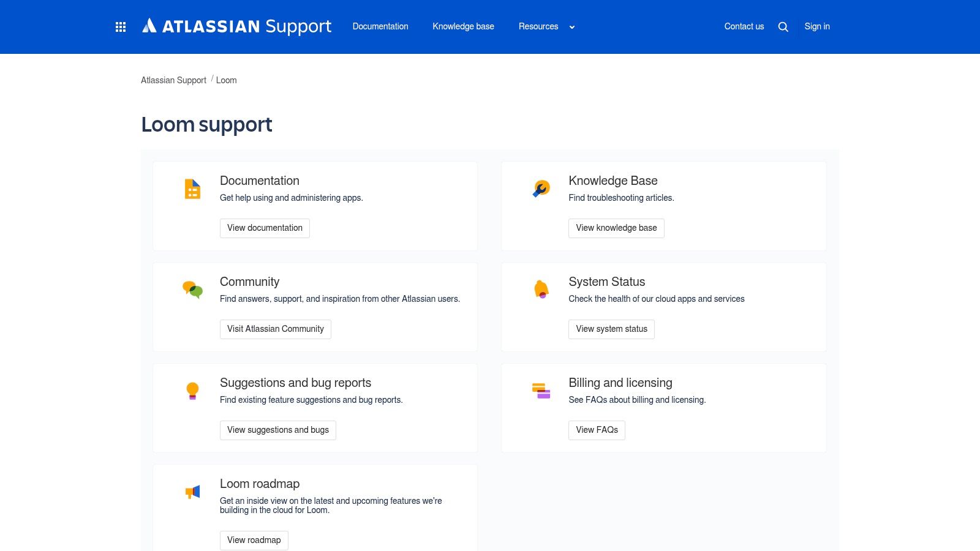Click the Suggestions lightbulb icon
This screenshot has width=980, height=551.
pyautogui.click(x=192, y=391)
